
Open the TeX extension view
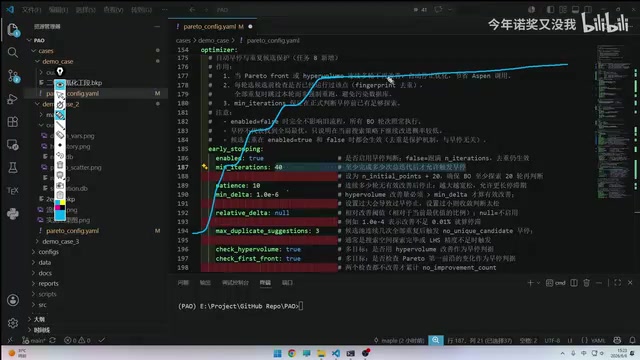[13, 191]
